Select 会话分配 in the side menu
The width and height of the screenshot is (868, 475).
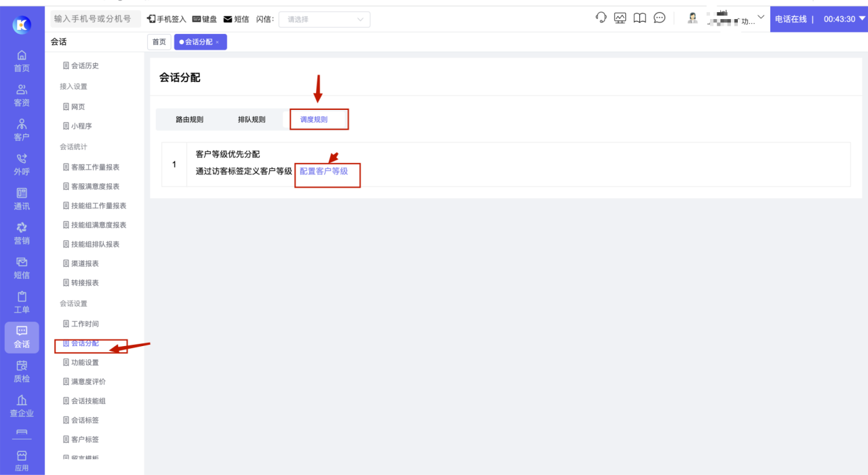81,343
